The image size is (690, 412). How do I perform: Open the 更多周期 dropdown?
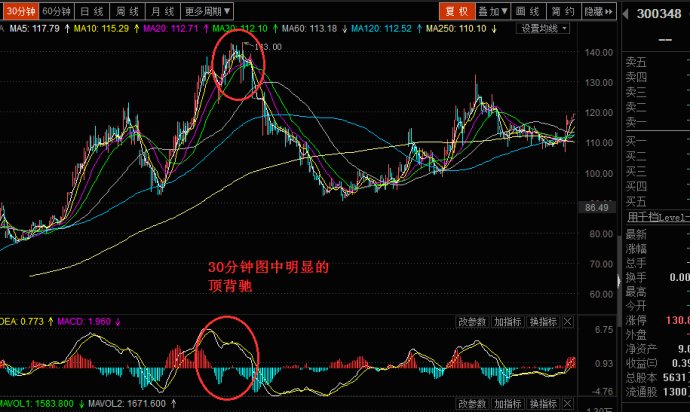(x=207, y=11)
